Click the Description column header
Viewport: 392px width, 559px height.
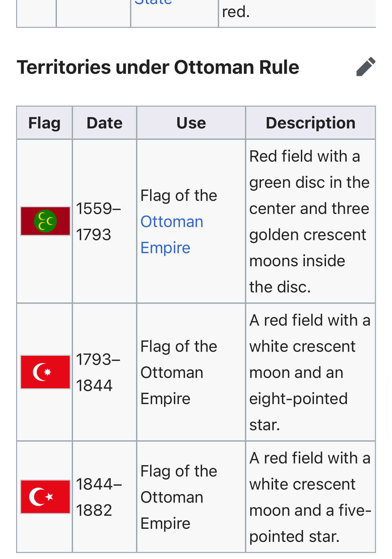(310, 123)
